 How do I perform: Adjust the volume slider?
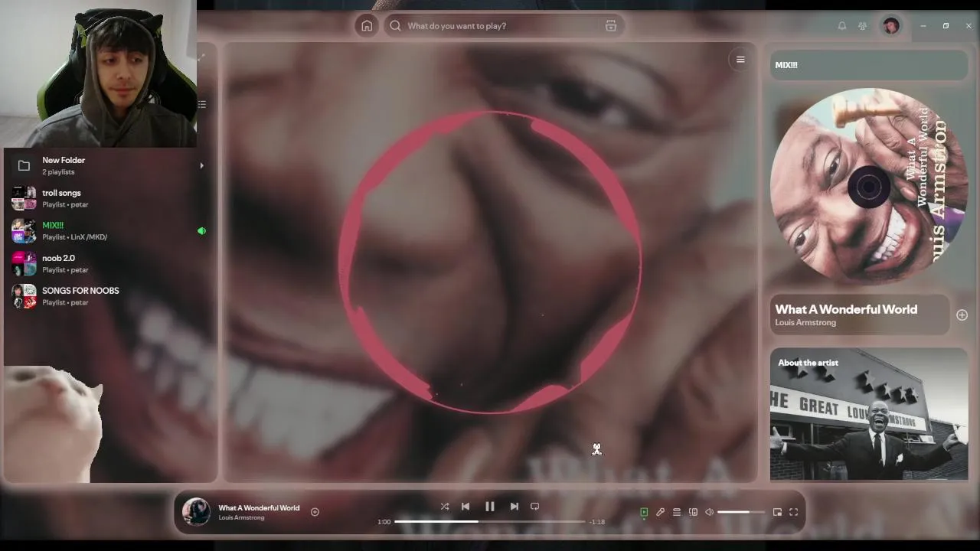(741, 512)
